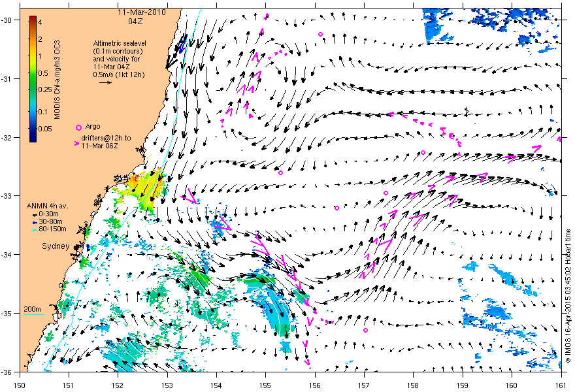Click the '200m' isobath label

pyautogui.click(x=32, y=309)
